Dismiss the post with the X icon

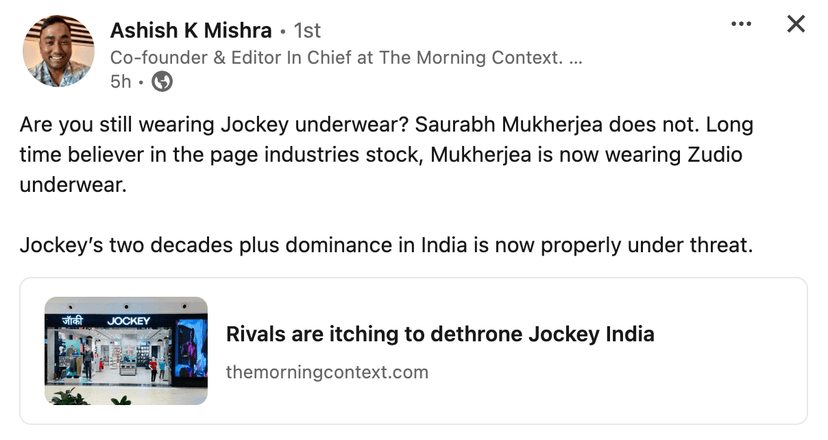[x=796, y=24]
